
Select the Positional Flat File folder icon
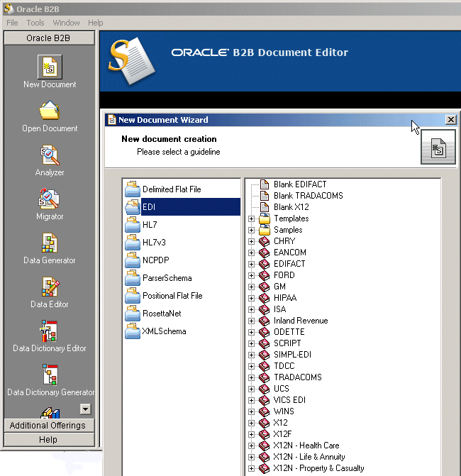click(133, 296)
